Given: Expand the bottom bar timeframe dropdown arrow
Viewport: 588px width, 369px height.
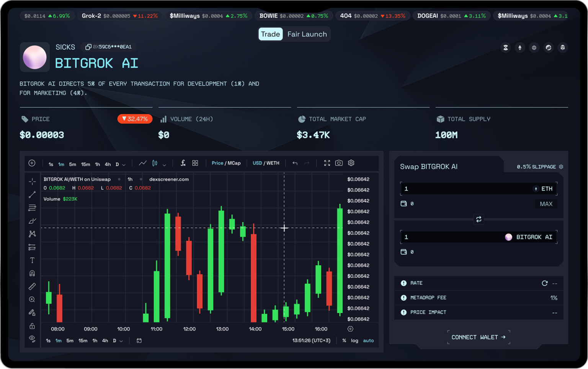Looking at the screenshot, I should coord(121,341).
